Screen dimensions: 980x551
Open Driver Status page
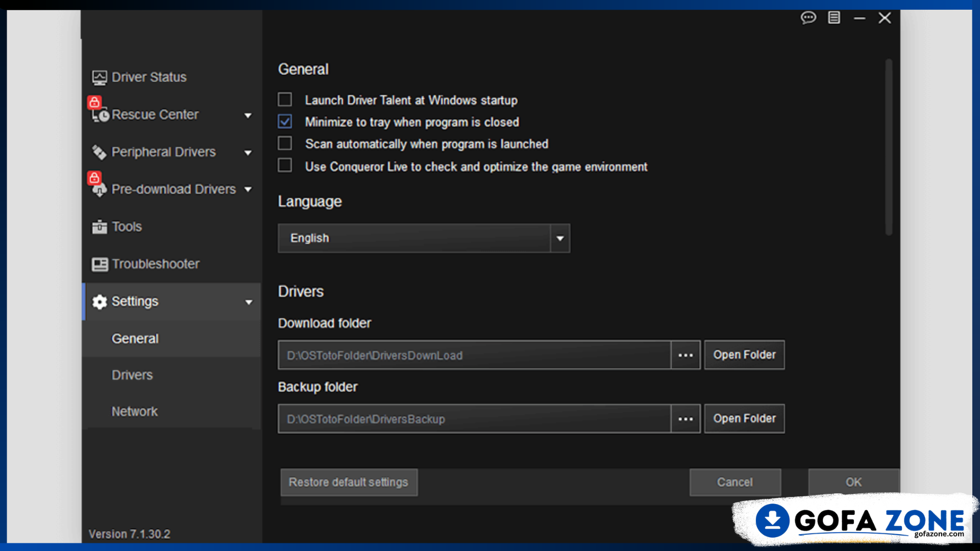pos(149,78)
